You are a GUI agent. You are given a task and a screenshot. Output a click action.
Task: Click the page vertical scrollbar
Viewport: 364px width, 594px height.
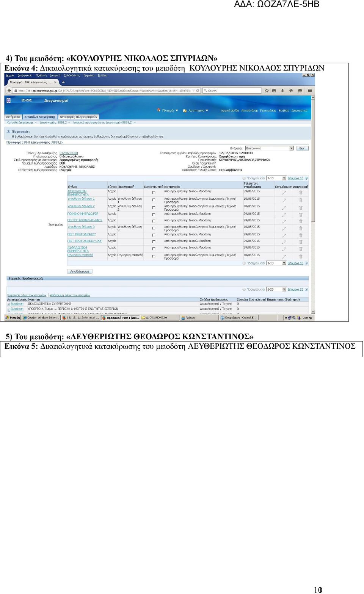(x=313, y=205)
